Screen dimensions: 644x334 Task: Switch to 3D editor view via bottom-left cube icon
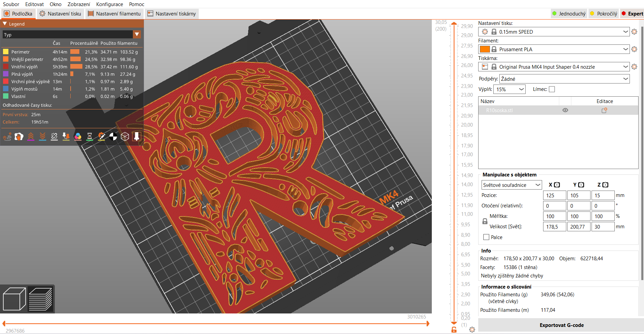coord(14,299)
